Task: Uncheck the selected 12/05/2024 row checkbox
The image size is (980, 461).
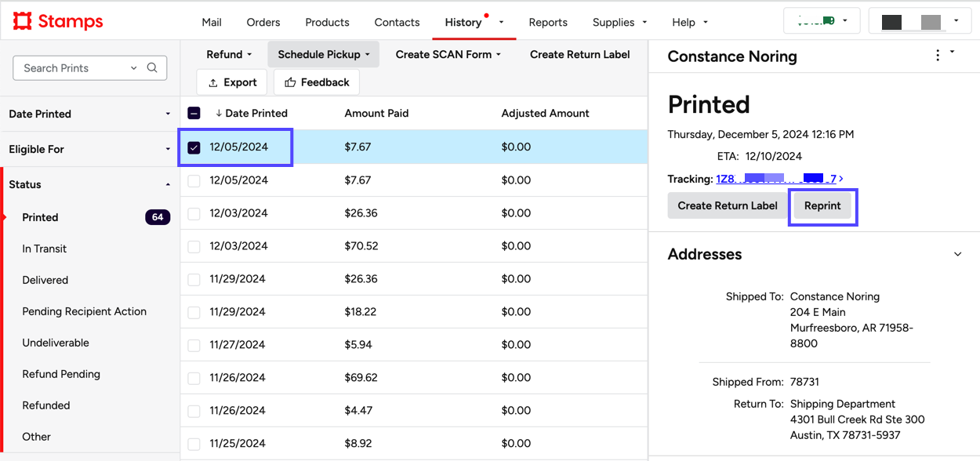Action: click(x=194, y=147)
